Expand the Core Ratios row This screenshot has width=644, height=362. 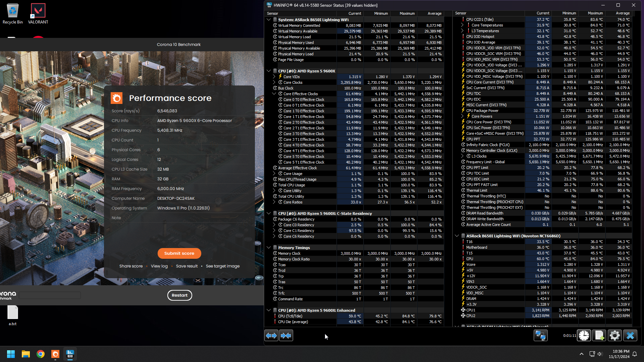(x=274, y=202)
